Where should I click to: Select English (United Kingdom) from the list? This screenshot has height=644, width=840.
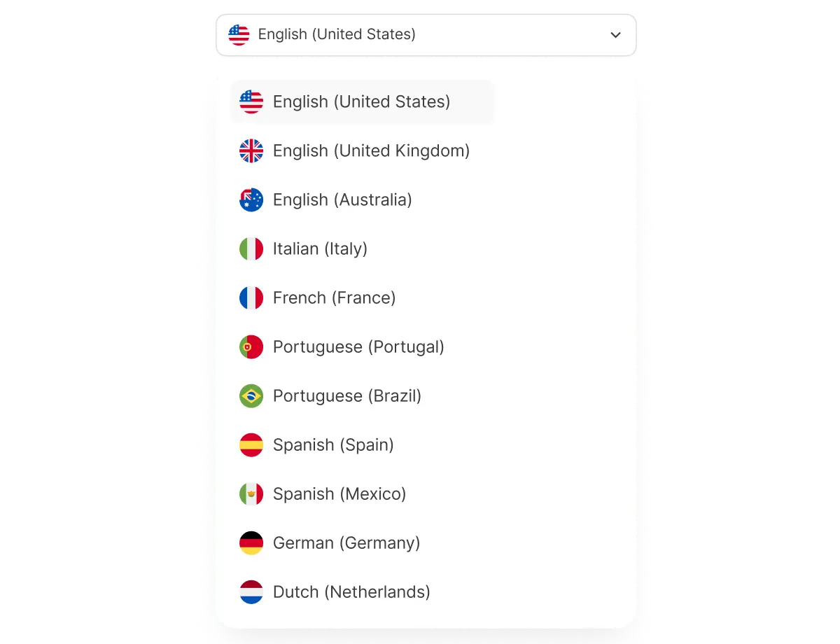(x=371, y=150)
